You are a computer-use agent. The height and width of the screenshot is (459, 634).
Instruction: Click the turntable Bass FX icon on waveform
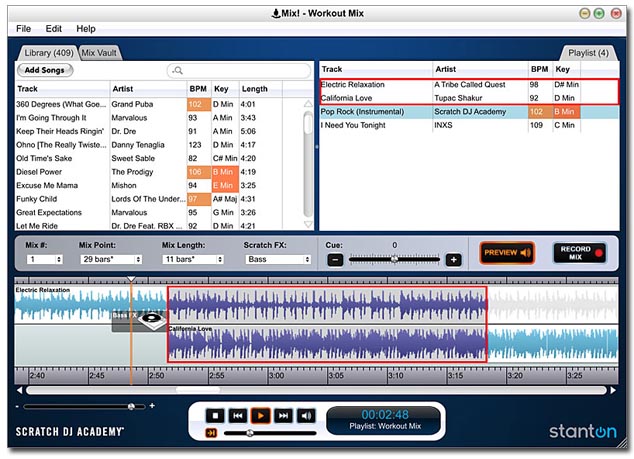click(152, 321)
